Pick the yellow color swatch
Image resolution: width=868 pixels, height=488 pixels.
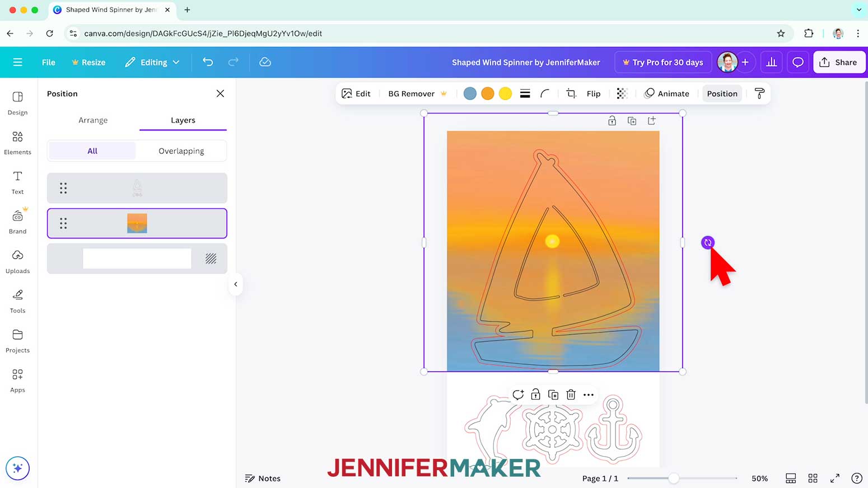[x=505, y=93]
